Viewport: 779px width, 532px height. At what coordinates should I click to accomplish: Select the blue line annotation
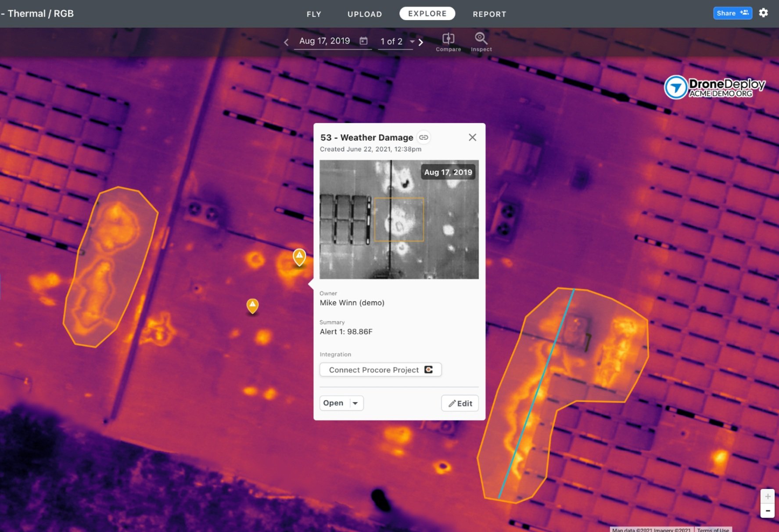click(x=536, y=393)
